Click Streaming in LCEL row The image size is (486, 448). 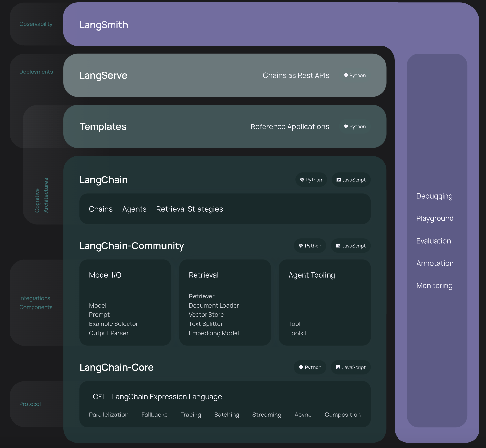[x=267, y=415]
